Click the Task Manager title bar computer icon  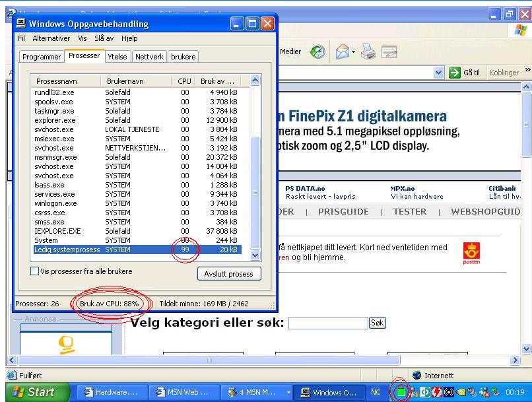[21, 23]
